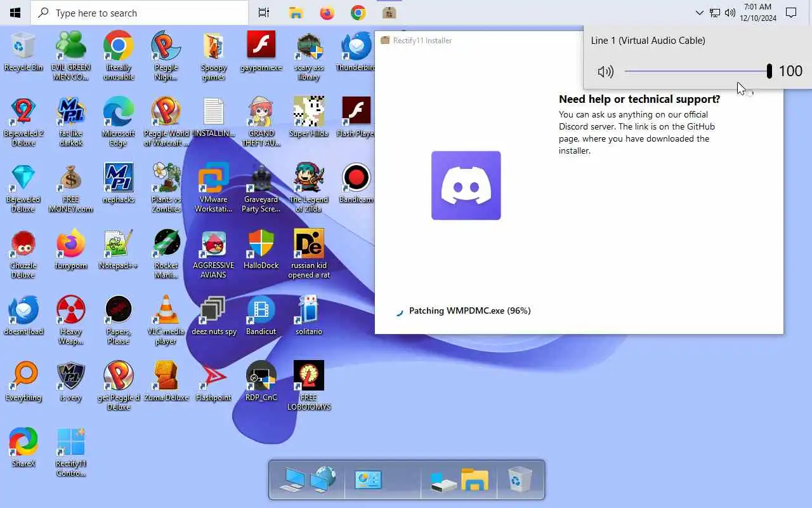
Task: Open the Windows Start button
Action: pyautogui.click(x=15, y=13)
